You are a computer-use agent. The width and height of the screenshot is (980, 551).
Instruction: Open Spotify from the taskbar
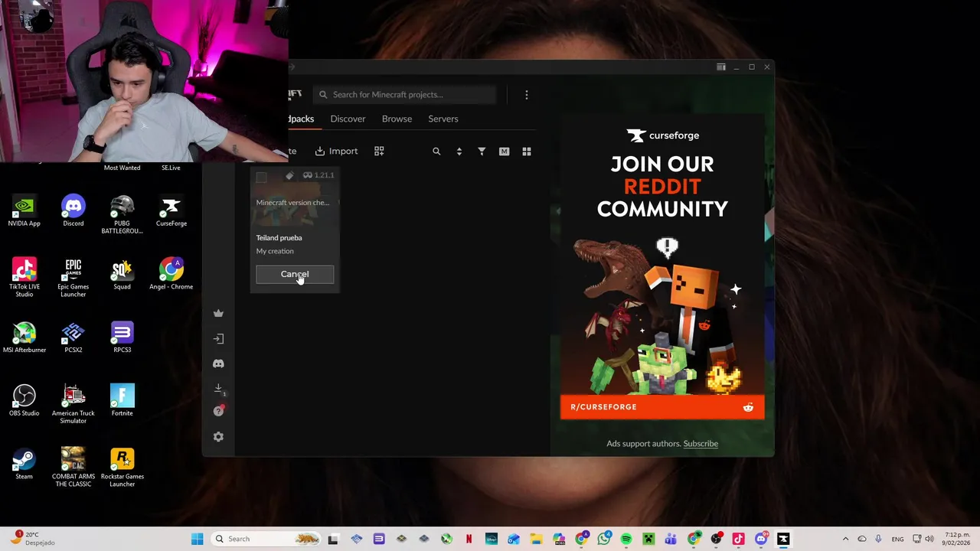[626, 539]
